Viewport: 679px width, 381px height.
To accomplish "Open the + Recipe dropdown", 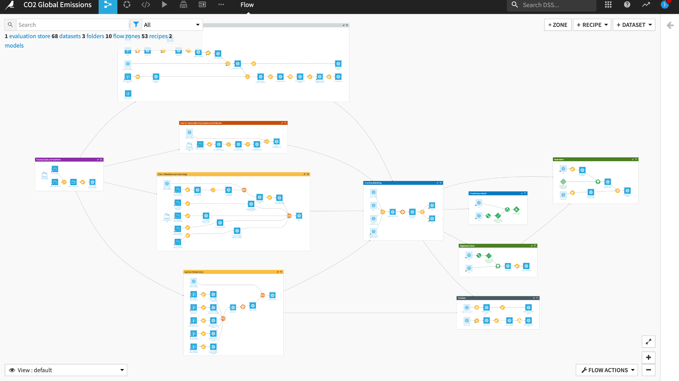I will (592, 25).
